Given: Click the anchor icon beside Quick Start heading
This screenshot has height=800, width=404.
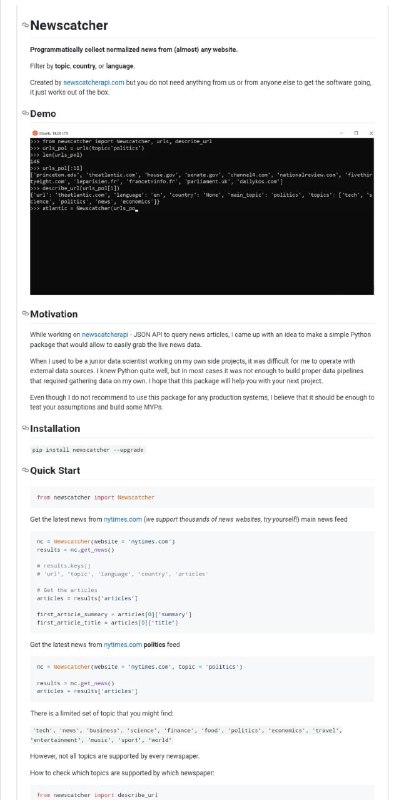Looking at the screenshot, I should click(25, 470).
